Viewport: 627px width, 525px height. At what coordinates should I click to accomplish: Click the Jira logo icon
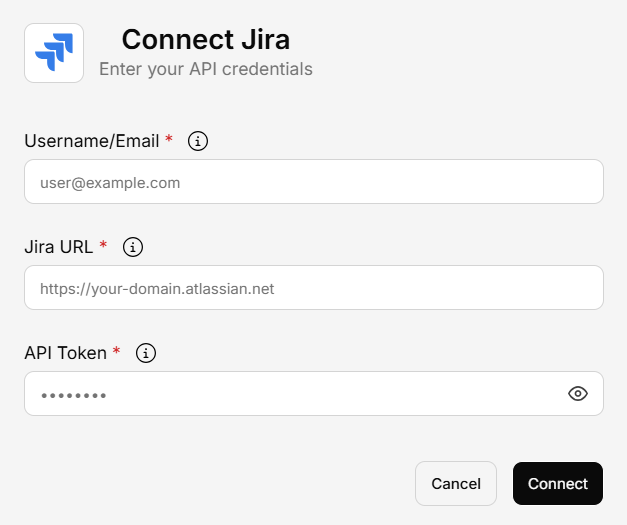pos(54,53)
